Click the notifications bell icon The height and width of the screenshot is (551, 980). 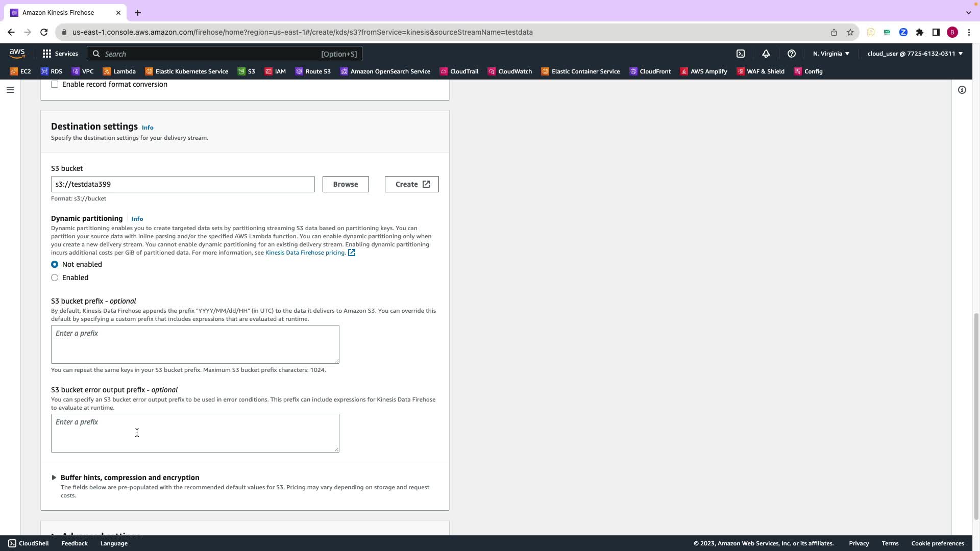766,54
